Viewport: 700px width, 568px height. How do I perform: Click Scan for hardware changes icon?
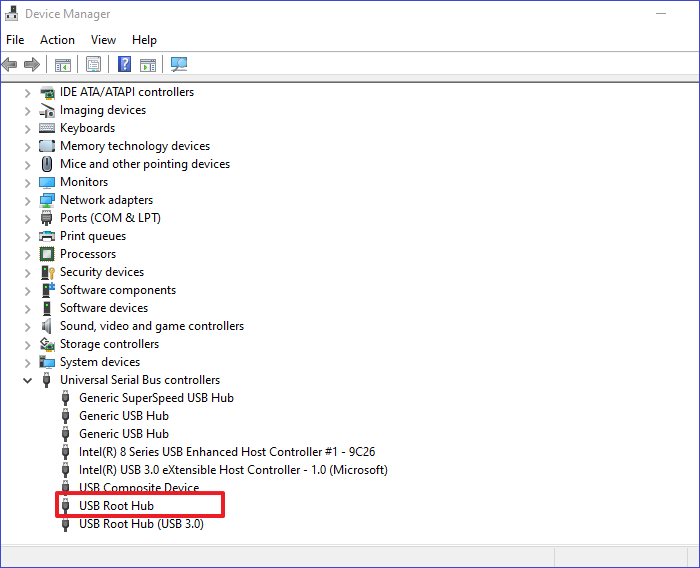179,65
